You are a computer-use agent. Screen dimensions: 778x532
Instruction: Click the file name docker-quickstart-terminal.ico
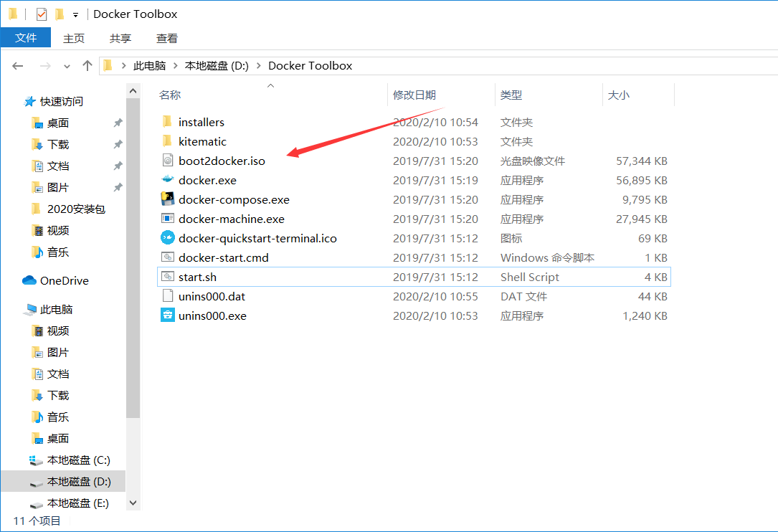tap(257, 238)
